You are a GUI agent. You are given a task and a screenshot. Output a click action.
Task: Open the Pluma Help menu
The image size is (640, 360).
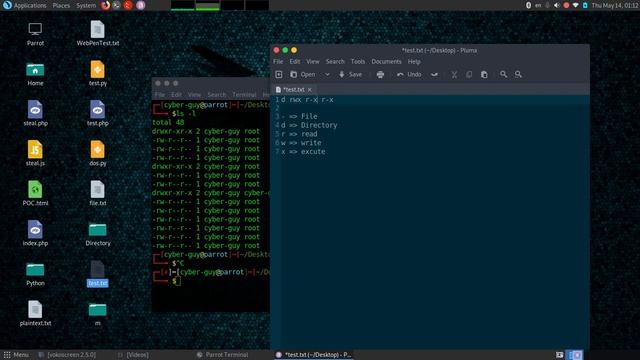click(x=414, y=62)
